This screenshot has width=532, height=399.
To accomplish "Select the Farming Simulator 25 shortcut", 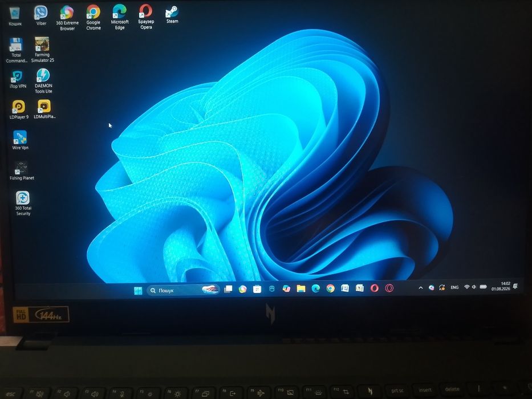I will 42,50.
